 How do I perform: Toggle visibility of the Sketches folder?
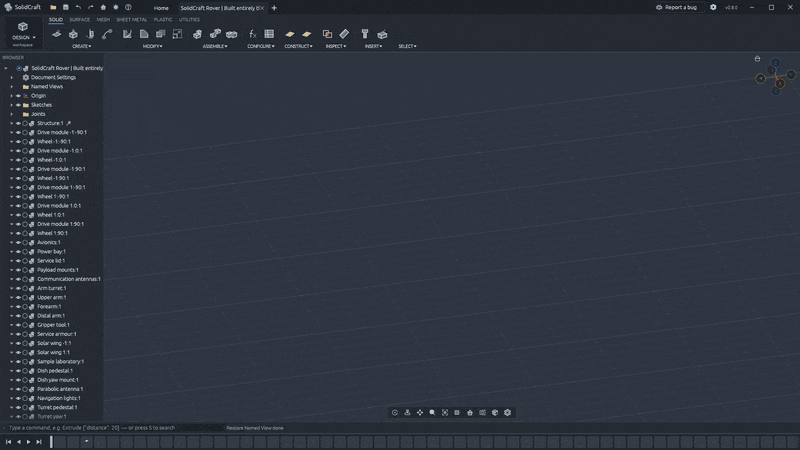point(18,105)
